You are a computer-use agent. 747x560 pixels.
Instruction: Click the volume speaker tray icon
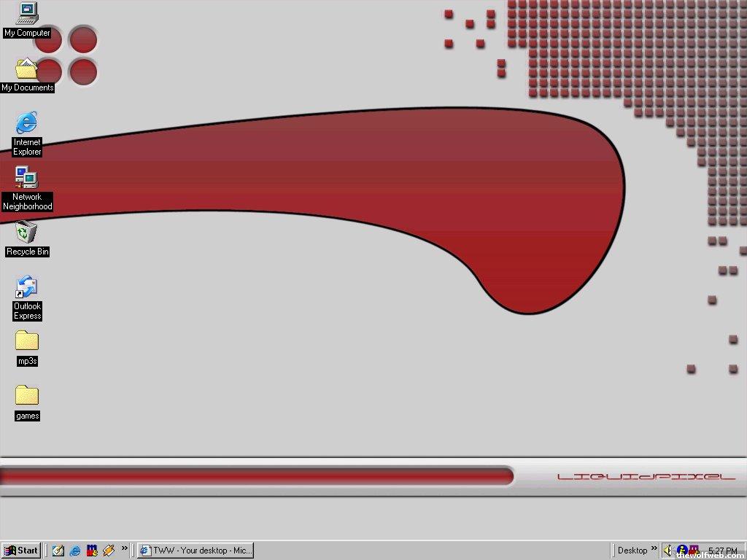[x=668, y=551]
